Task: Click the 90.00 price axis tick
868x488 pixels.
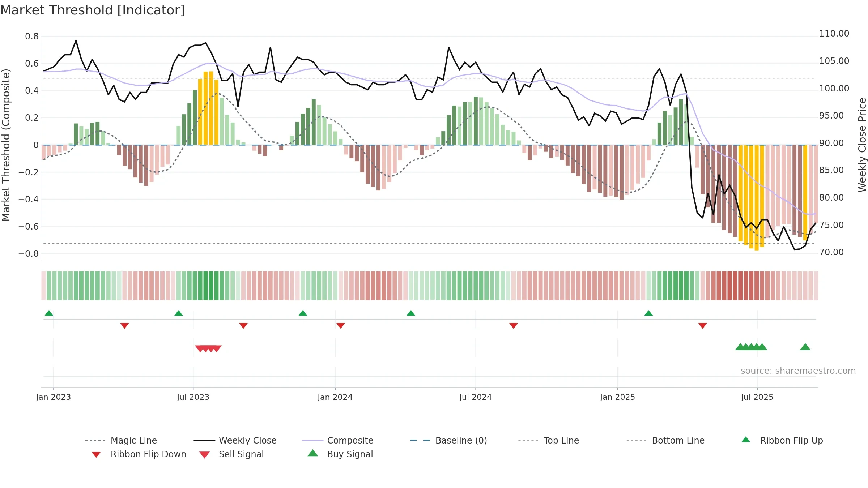Action: [831, 143]
